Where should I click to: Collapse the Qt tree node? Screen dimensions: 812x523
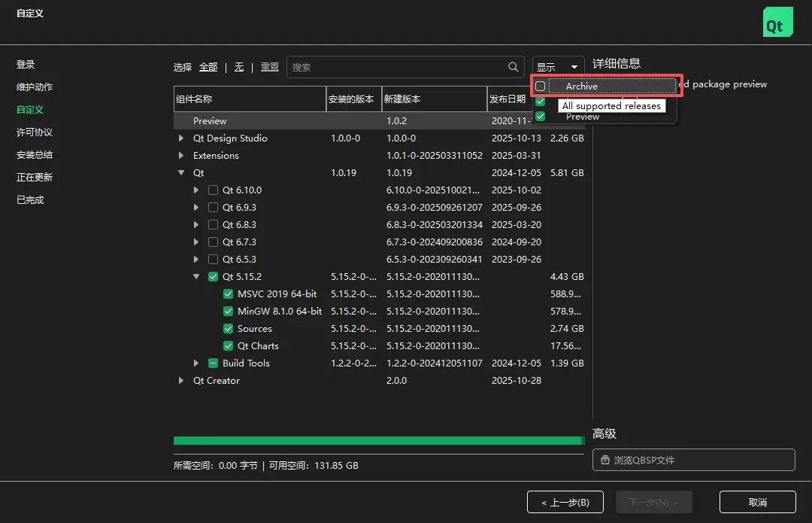[180, 172]
